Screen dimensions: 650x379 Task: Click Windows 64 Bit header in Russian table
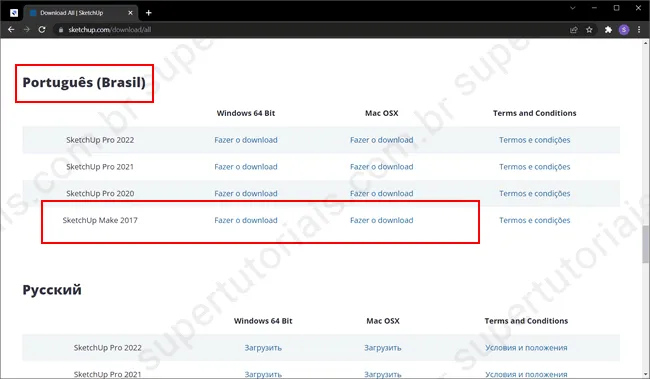tap(263, 321)
